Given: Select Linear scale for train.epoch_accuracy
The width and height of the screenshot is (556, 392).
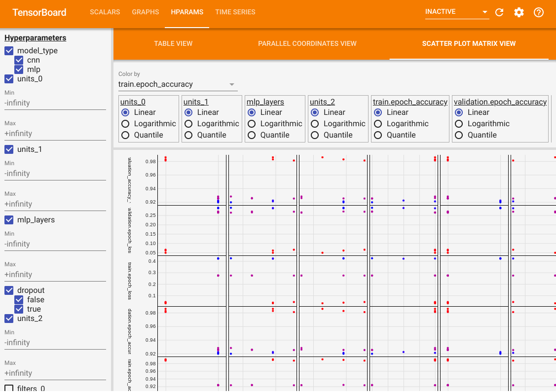Looking at the screenshot, I should (x=377, y=112).
